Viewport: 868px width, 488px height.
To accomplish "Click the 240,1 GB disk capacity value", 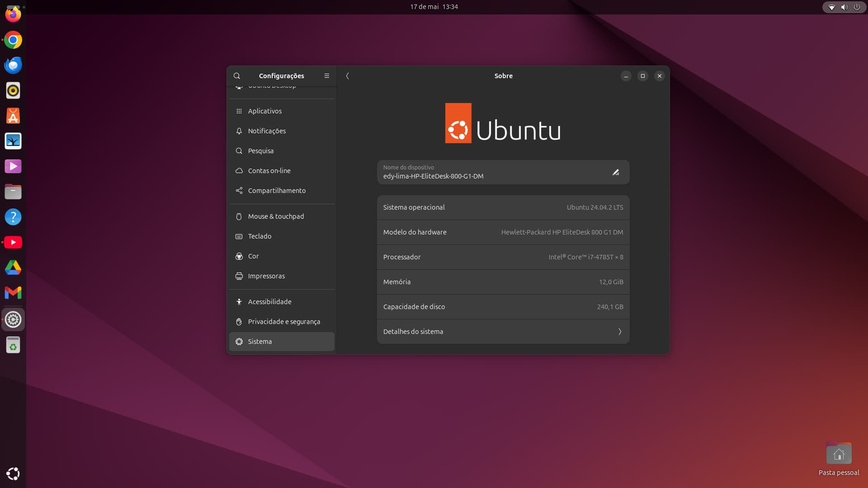I will click(610, 307).
